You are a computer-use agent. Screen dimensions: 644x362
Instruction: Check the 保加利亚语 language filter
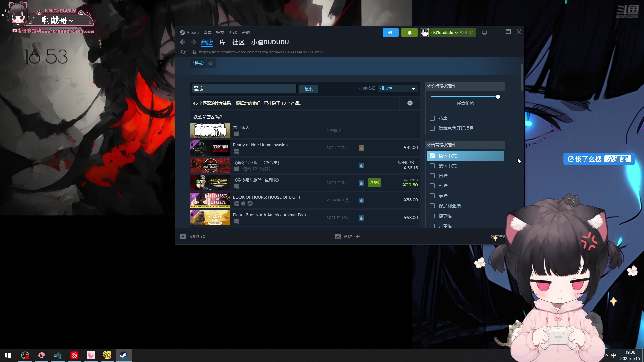tap(432, 206)
